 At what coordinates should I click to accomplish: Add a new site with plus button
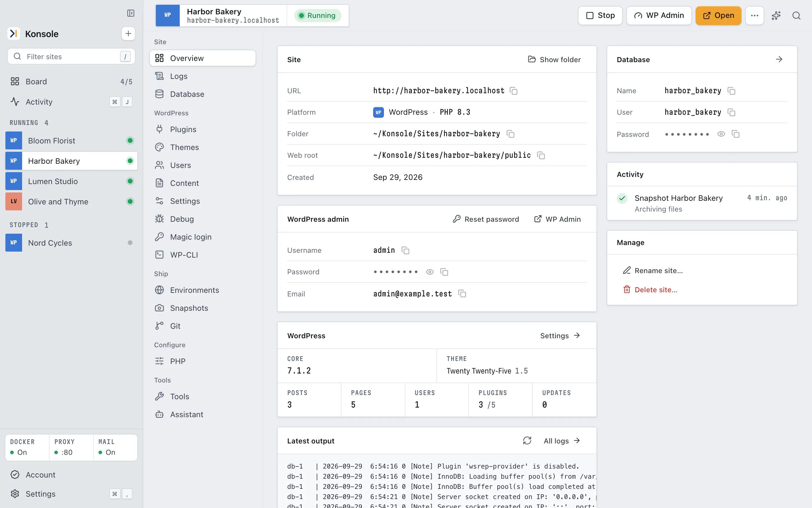tap(128, 33)
